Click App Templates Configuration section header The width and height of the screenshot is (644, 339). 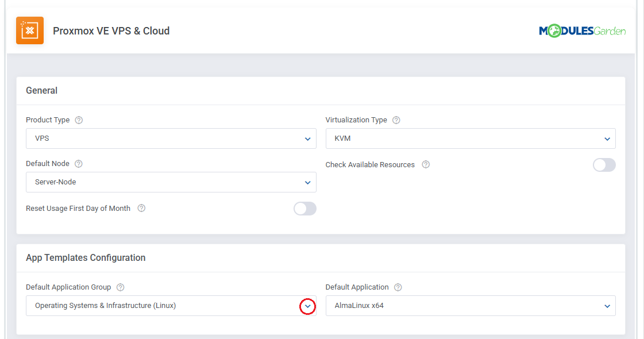pyautogui.click(x=86, y=257)
